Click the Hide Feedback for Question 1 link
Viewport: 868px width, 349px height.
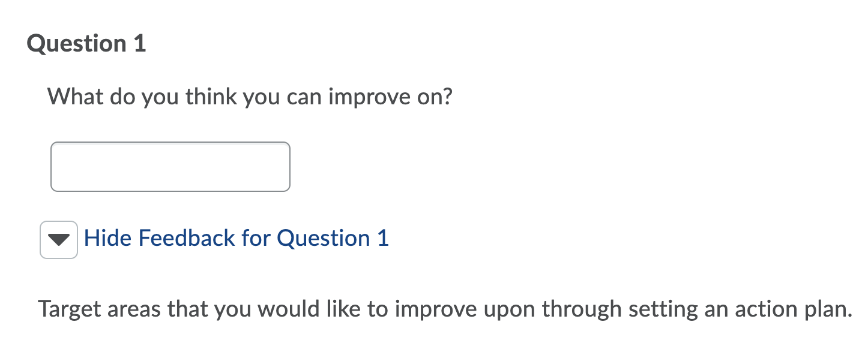236,238
